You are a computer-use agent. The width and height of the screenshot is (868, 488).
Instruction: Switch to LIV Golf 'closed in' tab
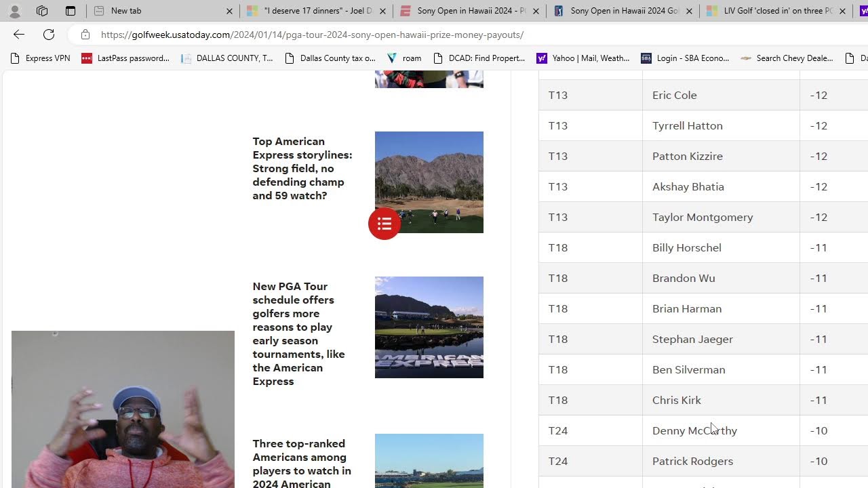(x=776, y=11)
